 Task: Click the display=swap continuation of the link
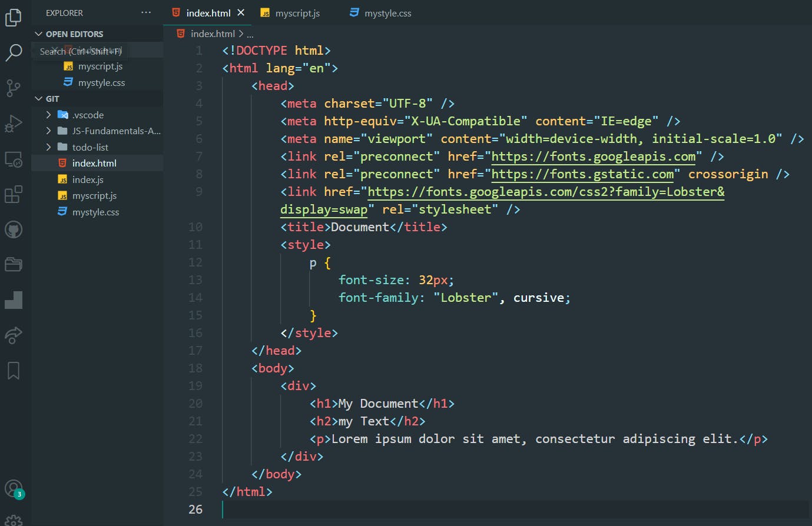click(324, 209)
